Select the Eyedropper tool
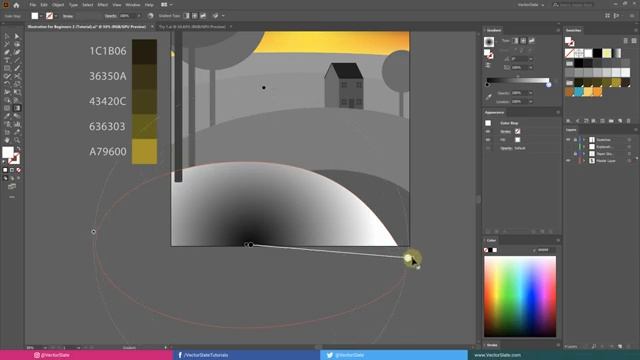The height and width of the screenshot is (360, 640). coord(7,116)
